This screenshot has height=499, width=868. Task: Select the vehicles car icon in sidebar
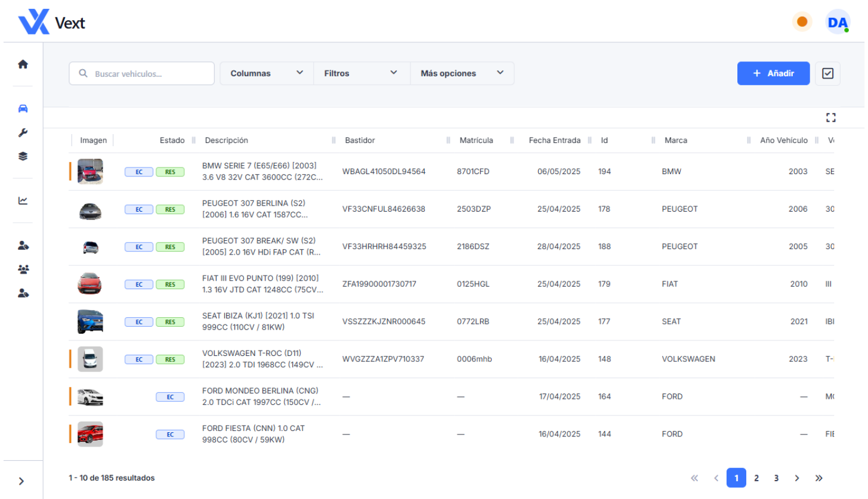pyautogui.click(x=23, y=109)
